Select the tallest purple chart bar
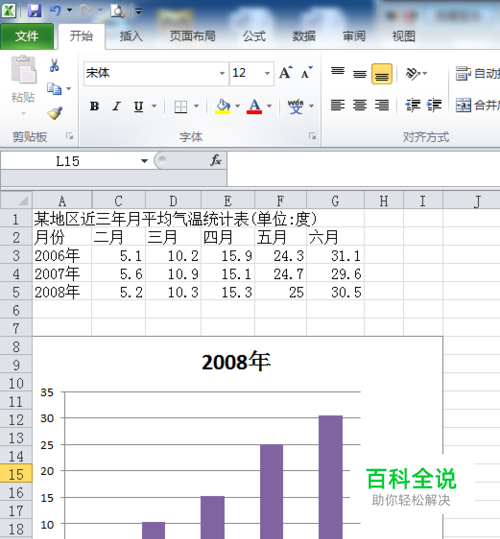Image resolution: width=500 pixels, height=539 pixels. click(331, 477)
